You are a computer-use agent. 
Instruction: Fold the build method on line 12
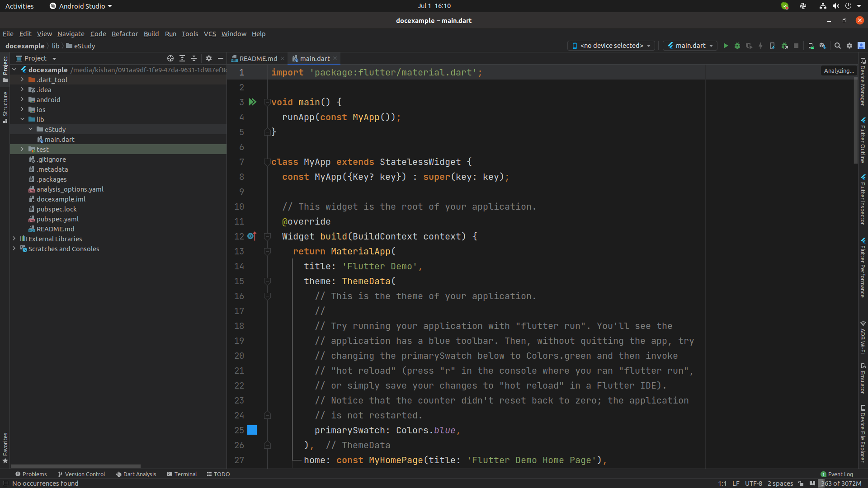tap(267, 236)
